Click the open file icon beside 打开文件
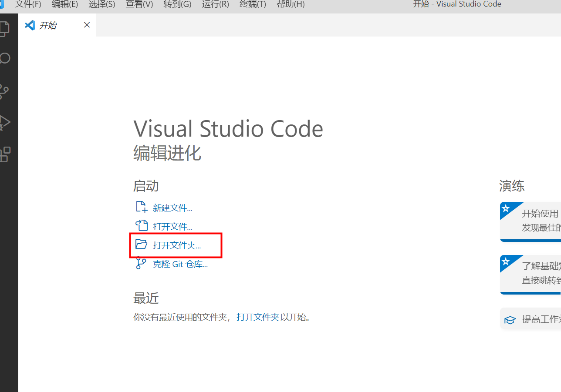 [142, 225]
